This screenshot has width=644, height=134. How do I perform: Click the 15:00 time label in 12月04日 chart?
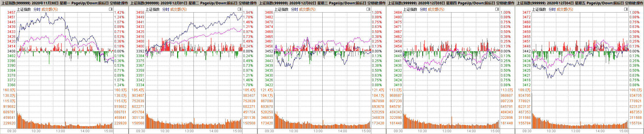pyautogui.click(x=624, y=131)
